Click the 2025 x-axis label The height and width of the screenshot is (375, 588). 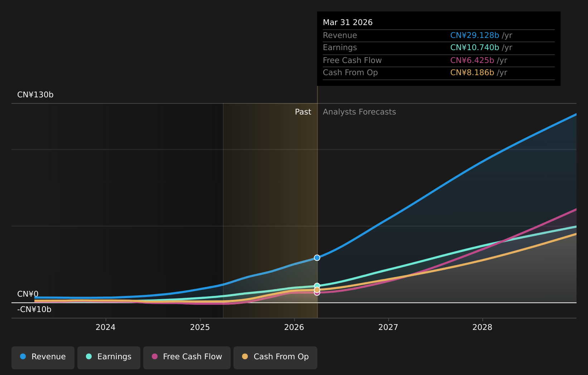click(x=200, y=327)
